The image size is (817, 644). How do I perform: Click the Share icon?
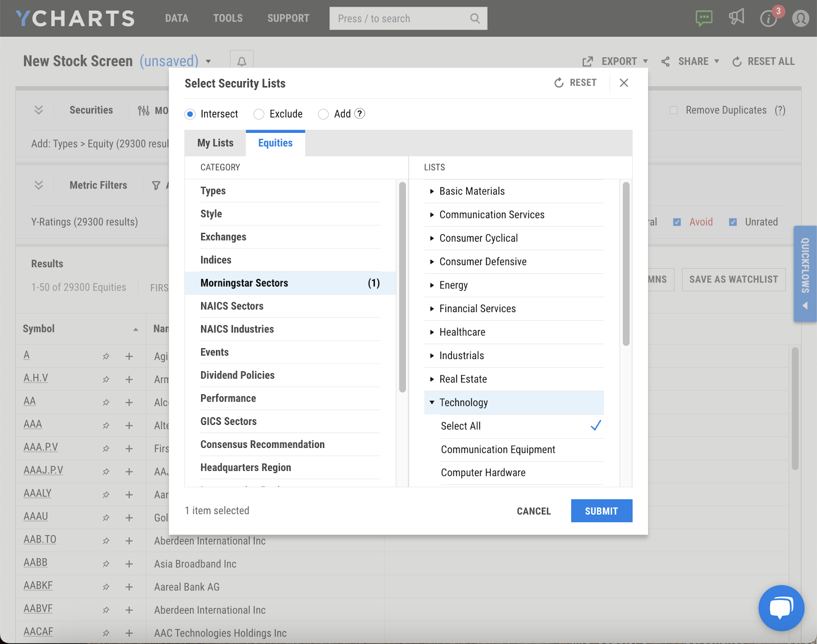pyautogui.click(x=665, y=61)
